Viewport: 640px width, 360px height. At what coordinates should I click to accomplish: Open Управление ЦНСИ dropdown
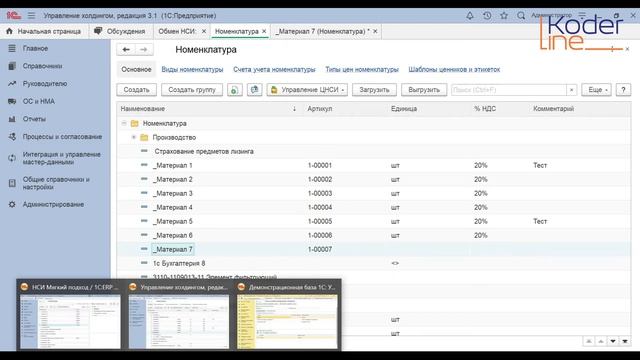click(x=307, y=90)
